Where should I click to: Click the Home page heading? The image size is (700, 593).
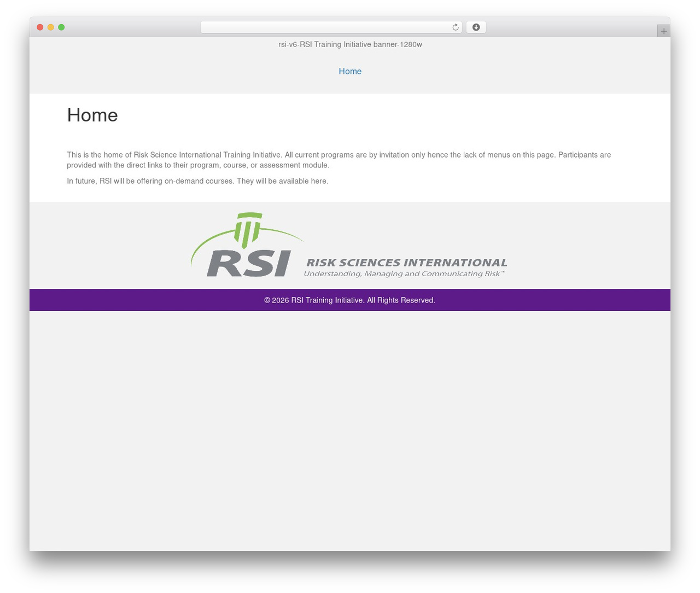point(92,115)
